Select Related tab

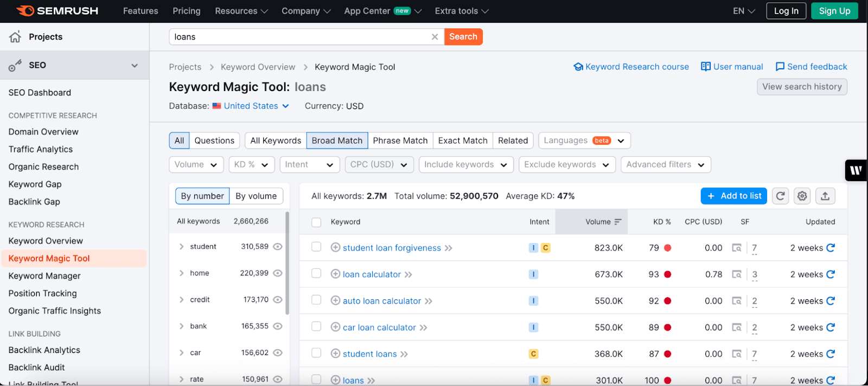[x=513, y=140]
